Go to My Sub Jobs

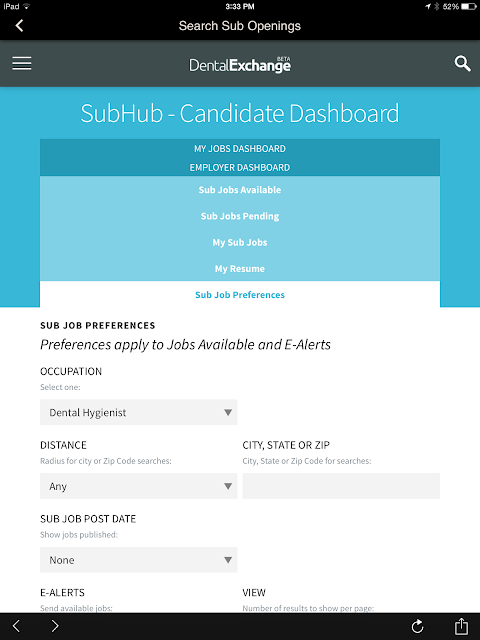[240, 242]
